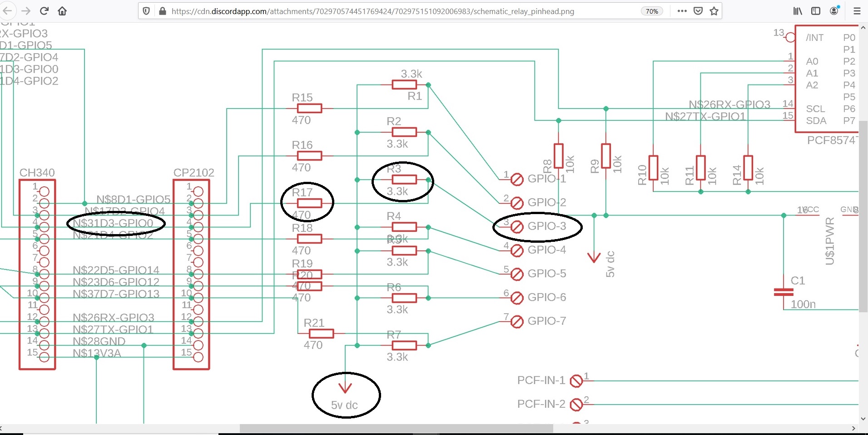Click the GPIO-2 terminal symbol
The width and height of the screenshot is (868, 435).
(x=517, y=203)
